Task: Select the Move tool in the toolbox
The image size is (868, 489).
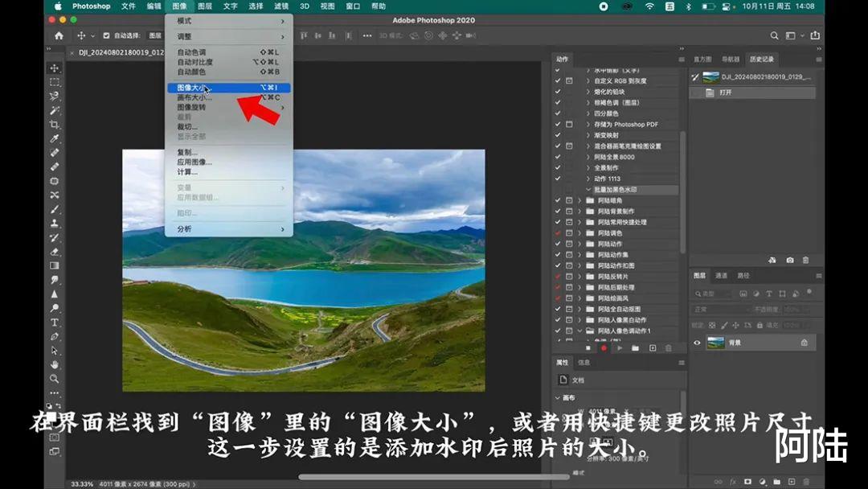Action: click(x=55, y=68)
